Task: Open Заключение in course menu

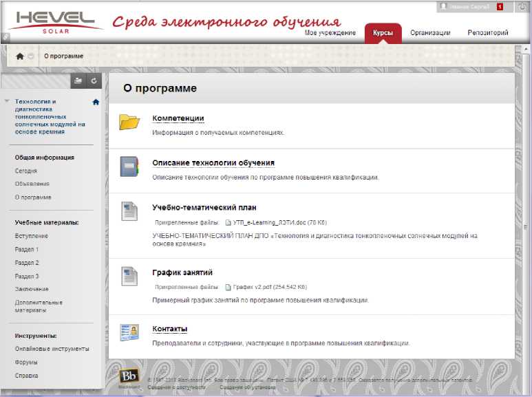Action: (32, 290)
